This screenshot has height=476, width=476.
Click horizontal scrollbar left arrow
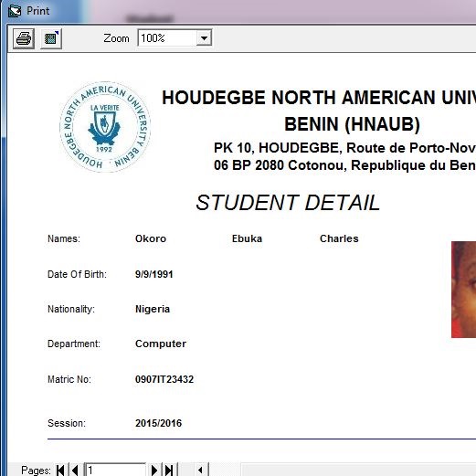[x=200, y=470]
